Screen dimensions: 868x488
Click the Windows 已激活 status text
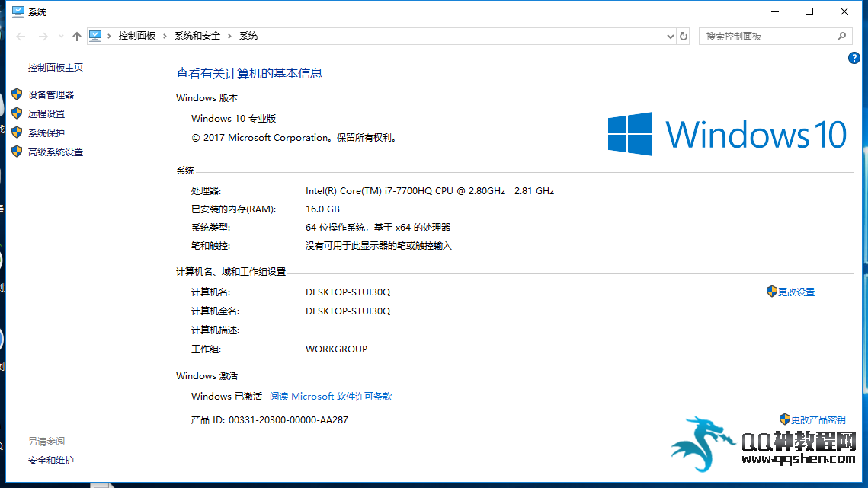[226, 397]
